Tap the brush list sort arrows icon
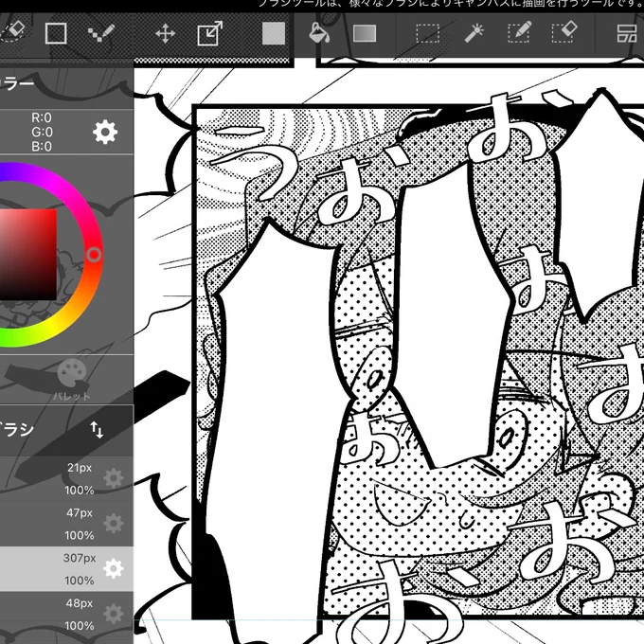This screenshot has height=644, width=644. (97, 430)
